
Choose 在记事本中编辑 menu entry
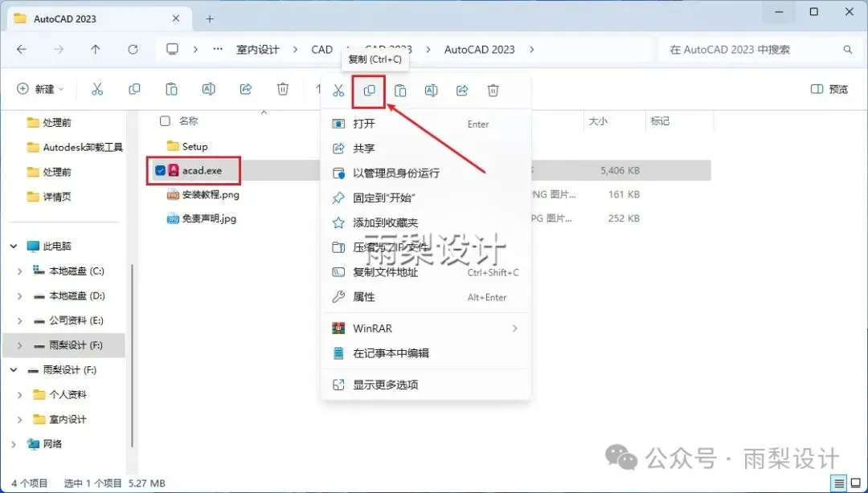tap(425, 353)
